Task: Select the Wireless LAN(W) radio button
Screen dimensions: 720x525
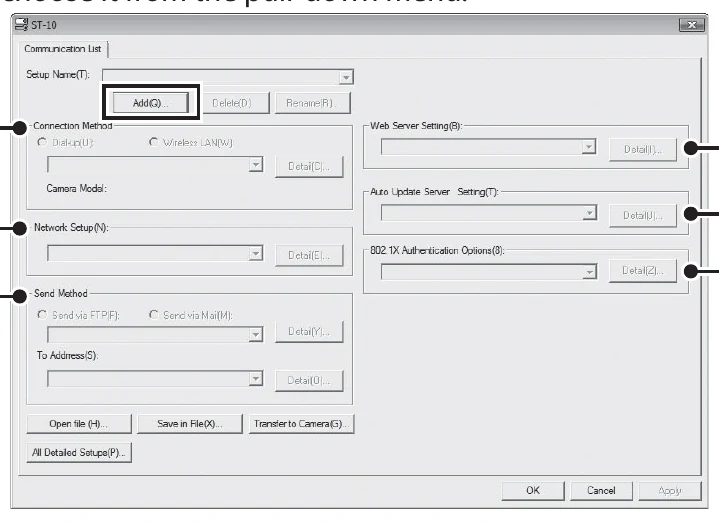Action: (153, 142)
